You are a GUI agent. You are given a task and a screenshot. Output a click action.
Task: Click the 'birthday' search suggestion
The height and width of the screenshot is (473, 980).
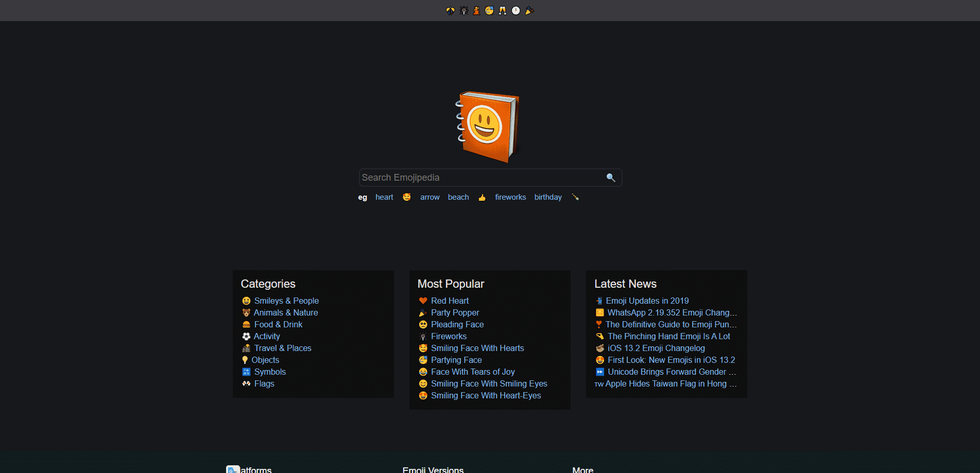(548, 197)
